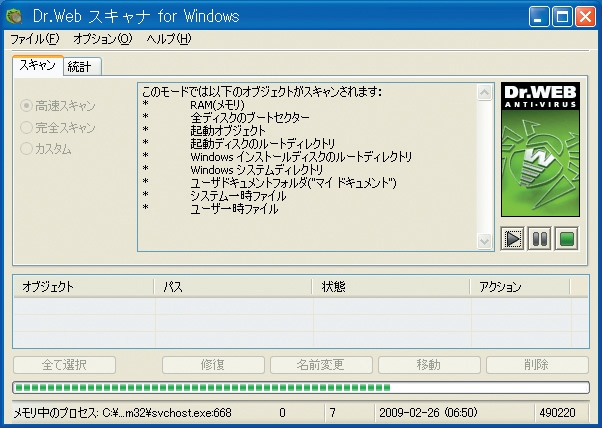Click the scroll up arrow in description box
The image size is (602, 428).
485,93
